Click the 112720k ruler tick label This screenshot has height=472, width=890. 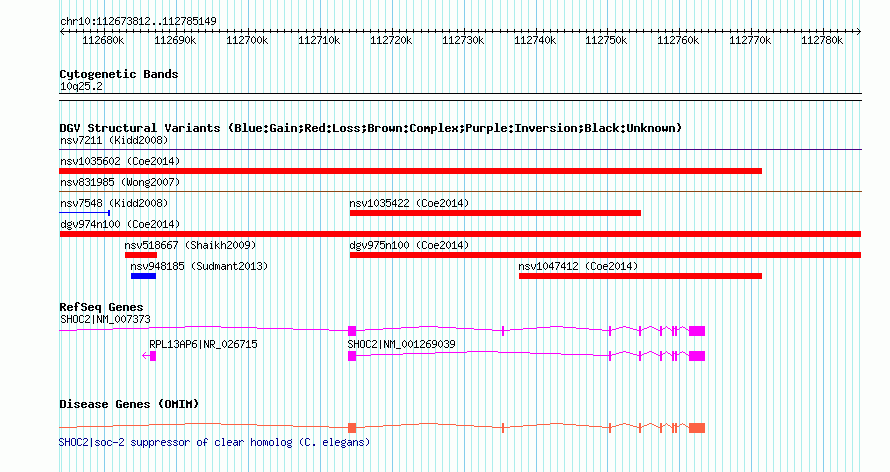391,40
